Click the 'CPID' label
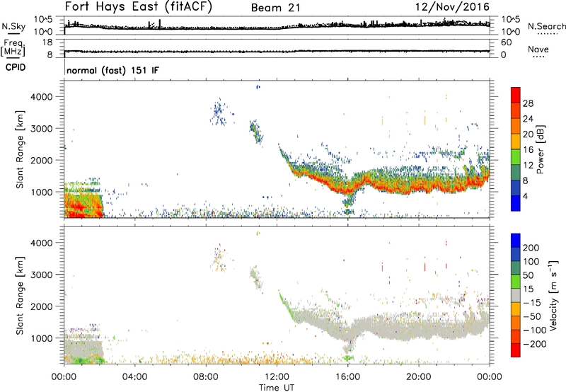This screenshot has height=392, width=566. point(16,67)
